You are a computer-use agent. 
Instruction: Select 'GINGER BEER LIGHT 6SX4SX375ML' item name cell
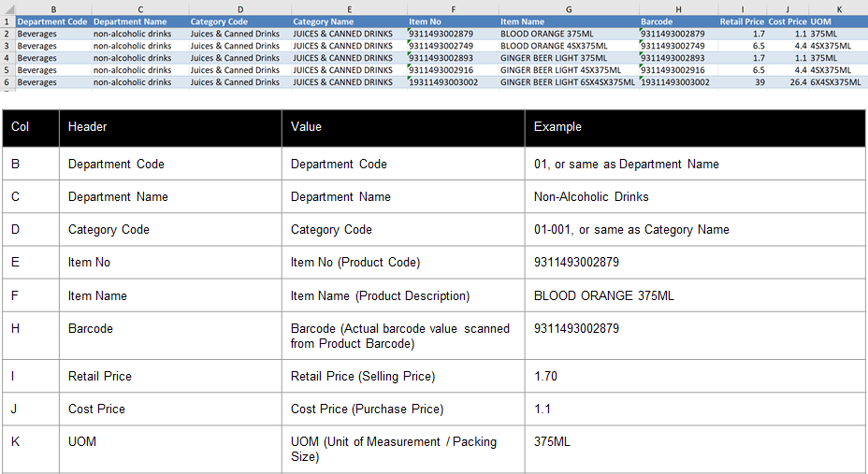[x=569, y=82]
